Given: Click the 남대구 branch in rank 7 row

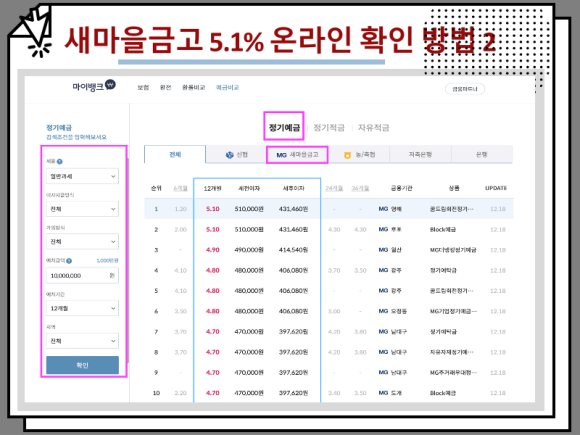Looking at the screenshot, I should [x=399, y=331].
